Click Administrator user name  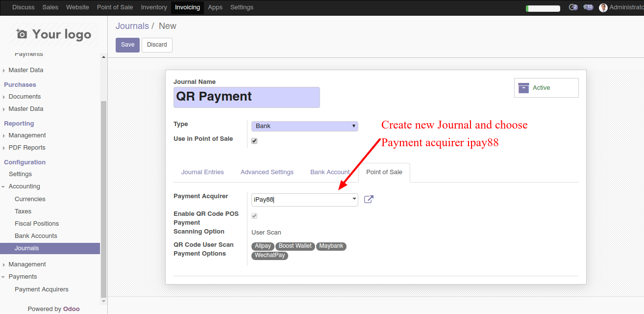[626, 7]
